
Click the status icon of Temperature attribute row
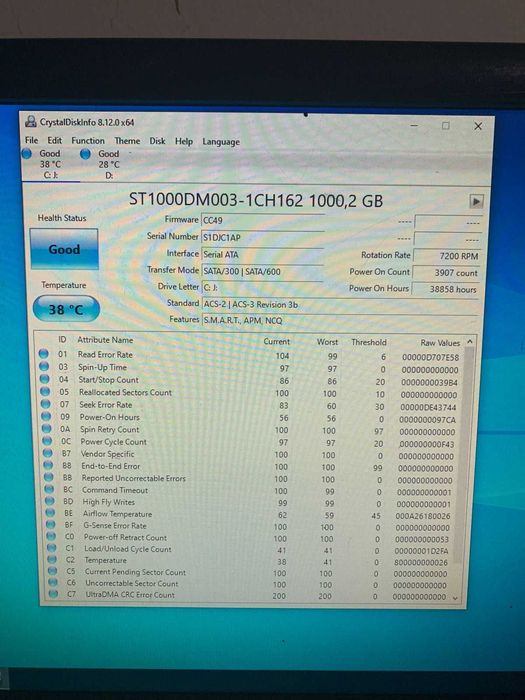point(52,559)
